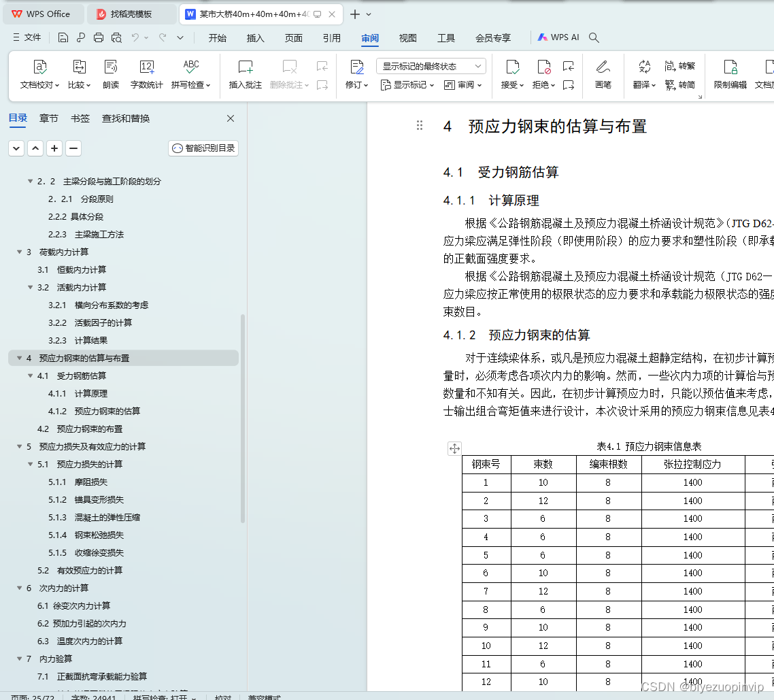Open 查找和替换 navigation tab
774x700 pixels.
pos(125,118)
